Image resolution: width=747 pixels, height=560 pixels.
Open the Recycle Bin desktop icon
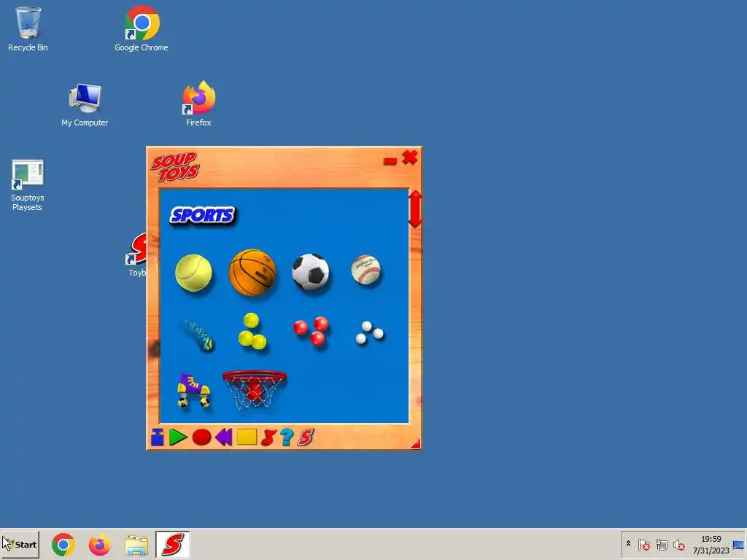[x=28, y=29]
